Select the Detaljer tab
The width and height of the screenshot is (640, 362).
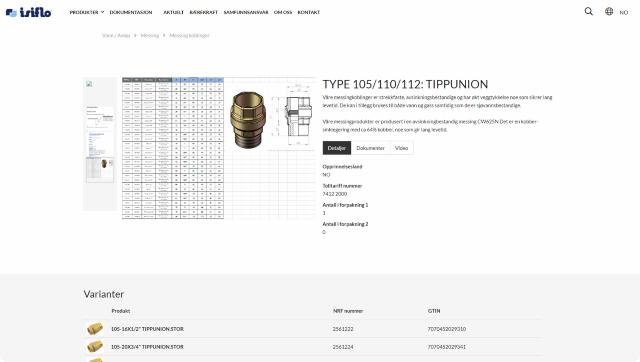tap(337, 148)
